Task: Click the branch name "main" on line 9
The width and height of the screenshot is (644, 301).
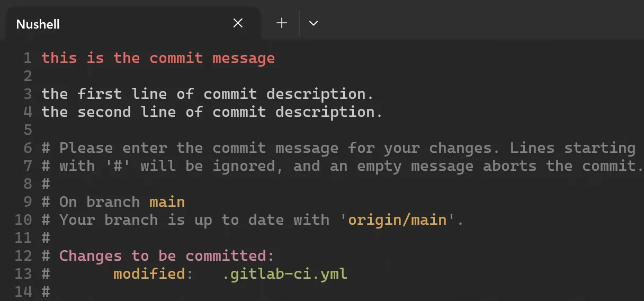Action: pos(167,202)
